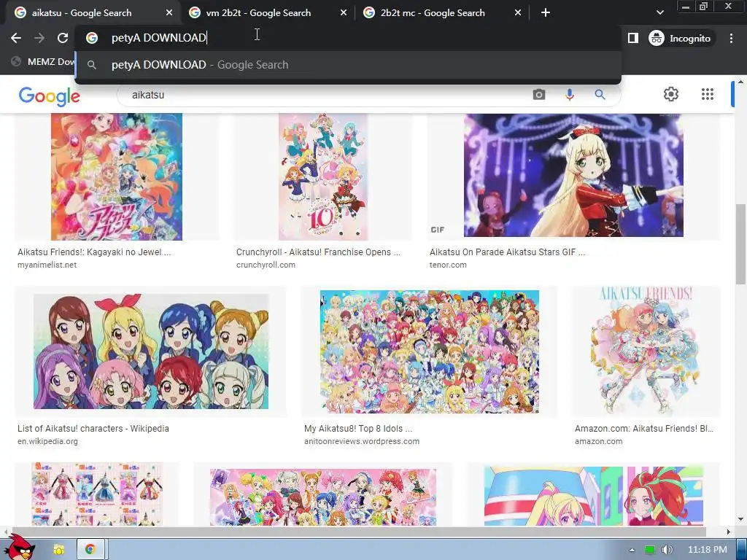Click the 11:18 PM taskbar clock
Viewport: 747px width, 560px height.
(x=707, y=550)
